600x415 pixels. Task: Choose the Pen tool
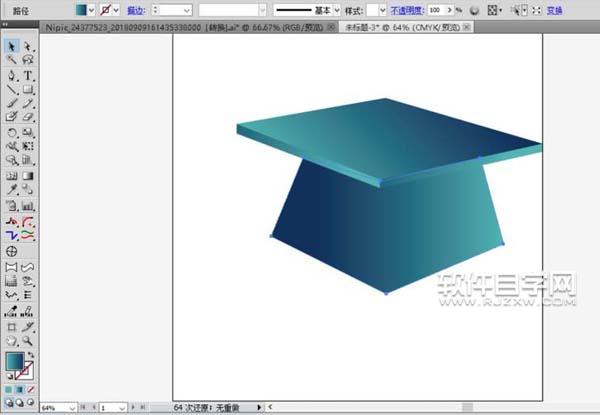pyautogui.click(x=12, y=75)
